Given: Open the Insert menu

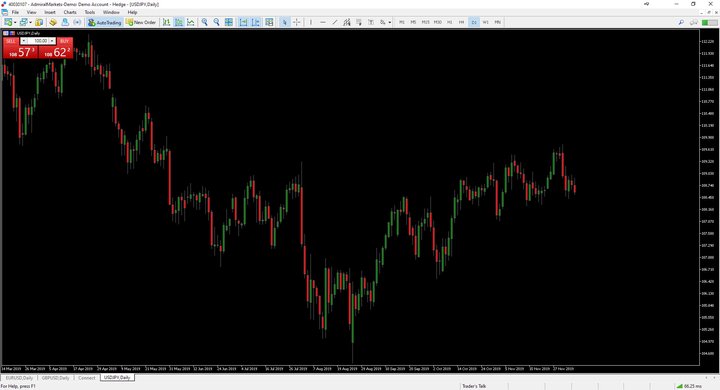Looking at the screenshot, I should [50, 12].
